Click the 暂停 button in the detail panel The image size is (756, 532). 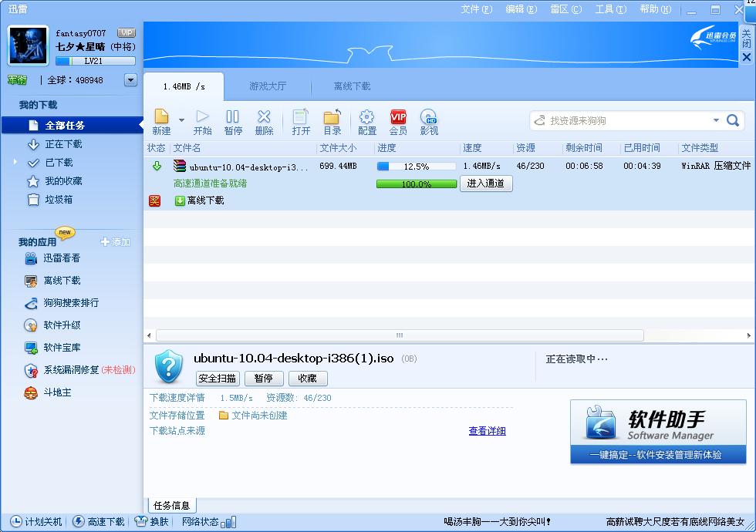263,379
